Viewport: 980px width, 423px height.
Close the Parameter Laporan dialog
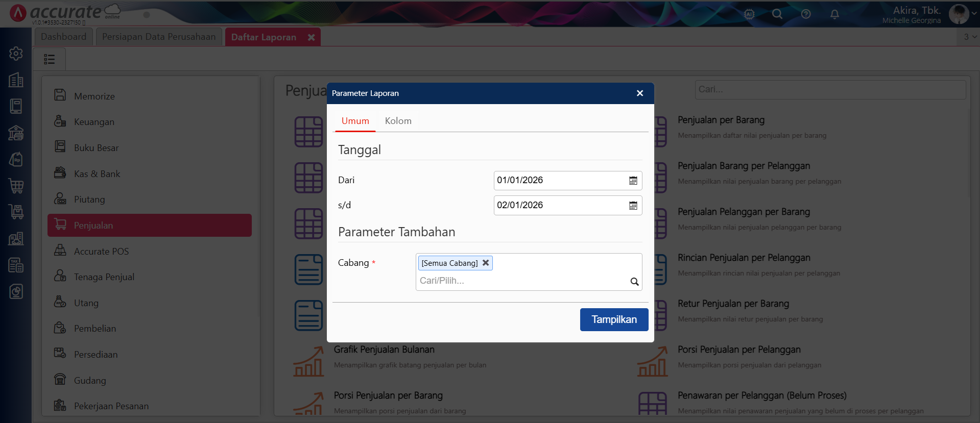click(x=640, y=93)
